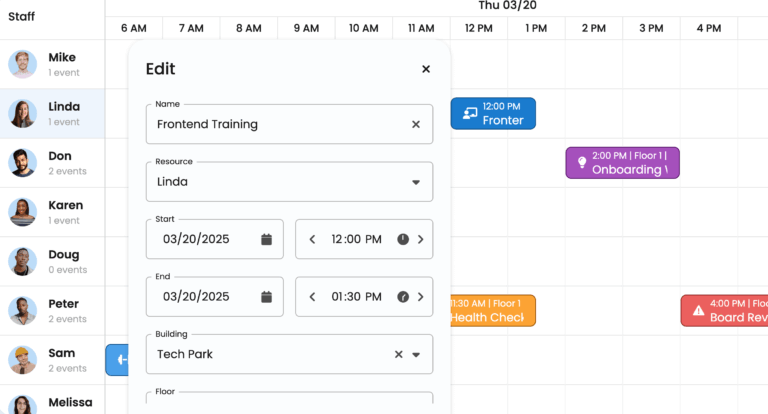Click the warning triangle icon on Board Review
Viewport: 768px width, 414px height.
[698, 311]
